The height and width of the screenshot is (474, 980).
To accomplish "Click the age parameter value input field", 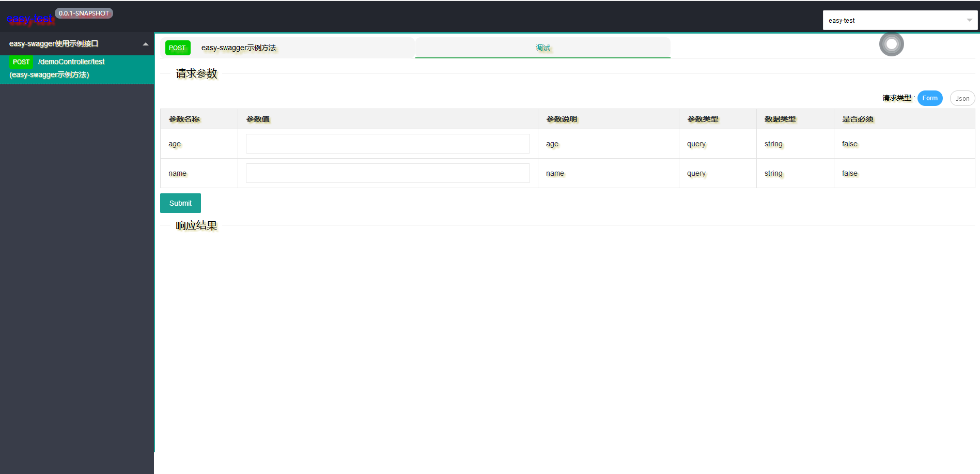I will [x=387, y=143].
